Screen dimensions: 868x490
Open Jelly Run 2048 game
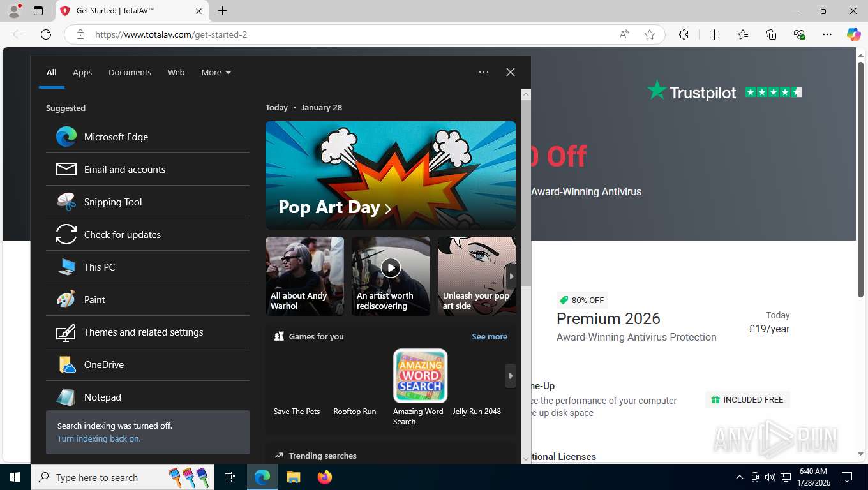tap(477, 411)
